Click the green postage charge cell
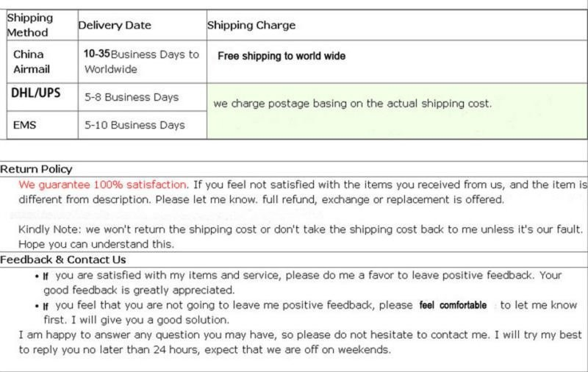 pos(397,111)
